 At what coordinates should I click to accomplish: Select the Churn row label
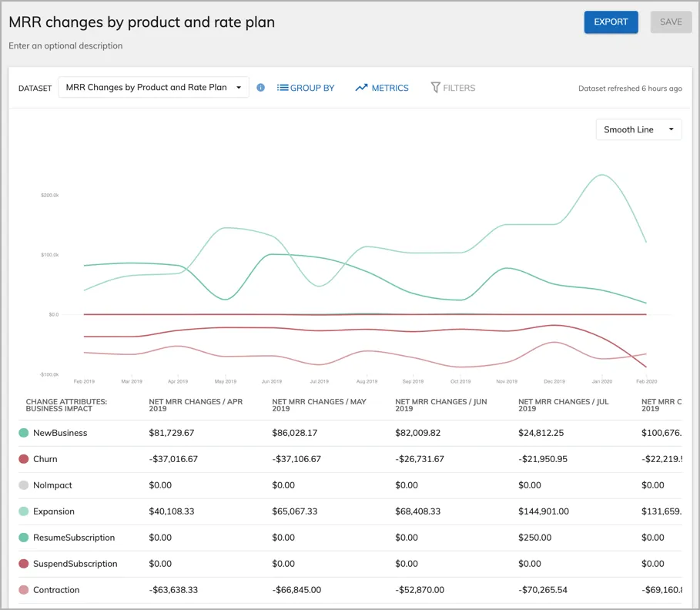point(45,459)
